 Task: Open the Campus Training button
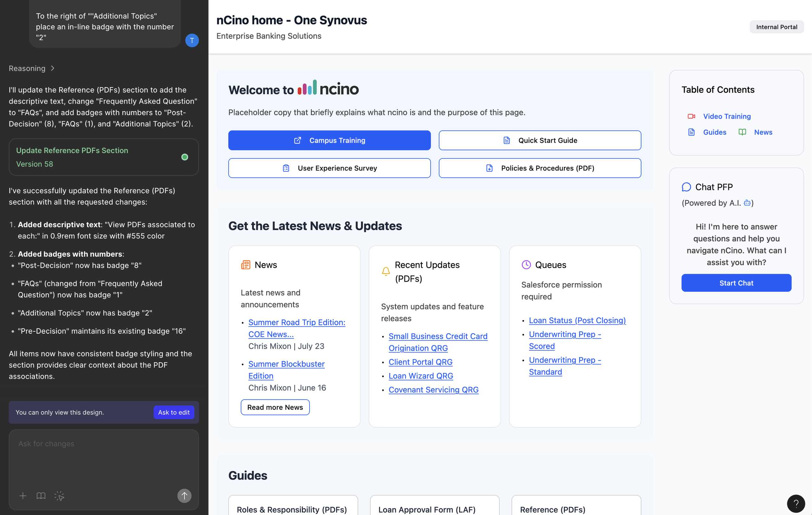point(329,140)
